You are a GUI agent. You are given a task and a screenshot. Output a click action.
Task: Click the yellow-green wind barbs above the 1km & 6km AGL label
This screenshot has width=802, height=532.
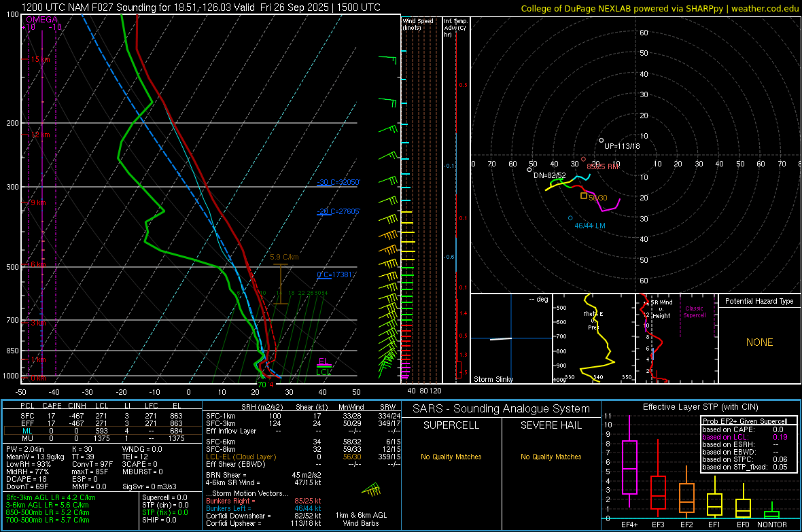click(371, 490)
